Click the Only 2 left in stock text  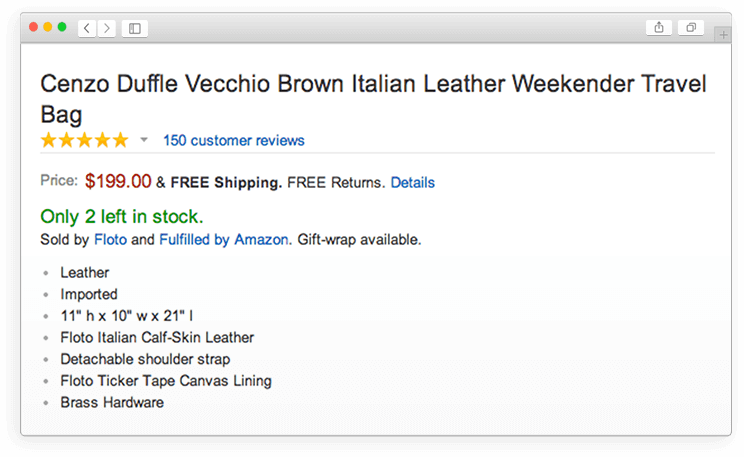122,216
